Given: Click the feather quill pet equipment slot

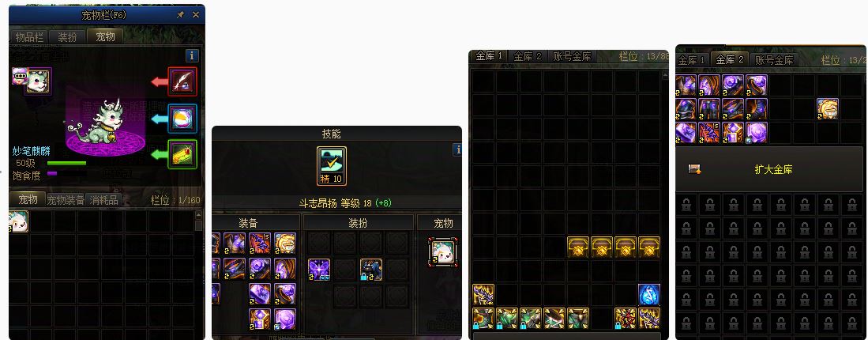Looking at the screenshot, I should [182, 81].
